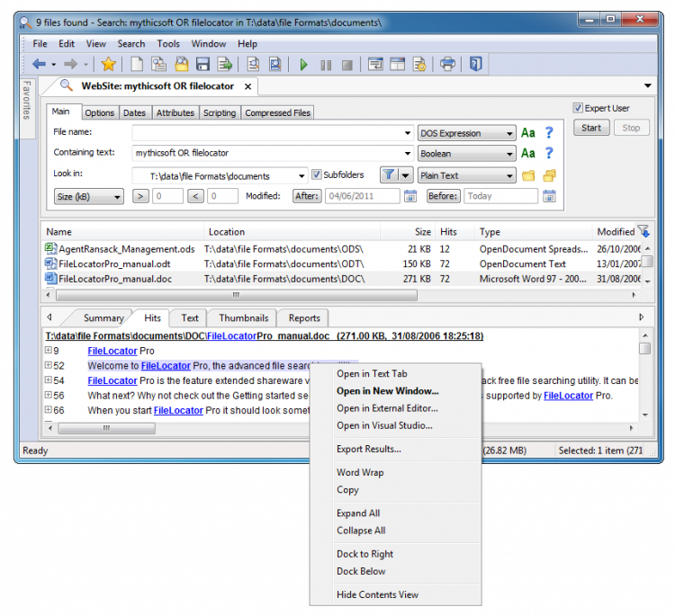Image resolution: width=675 pixels, height=616 pixels.
Task: Choose 'Export Results...' from context menu
Action: 369,449
